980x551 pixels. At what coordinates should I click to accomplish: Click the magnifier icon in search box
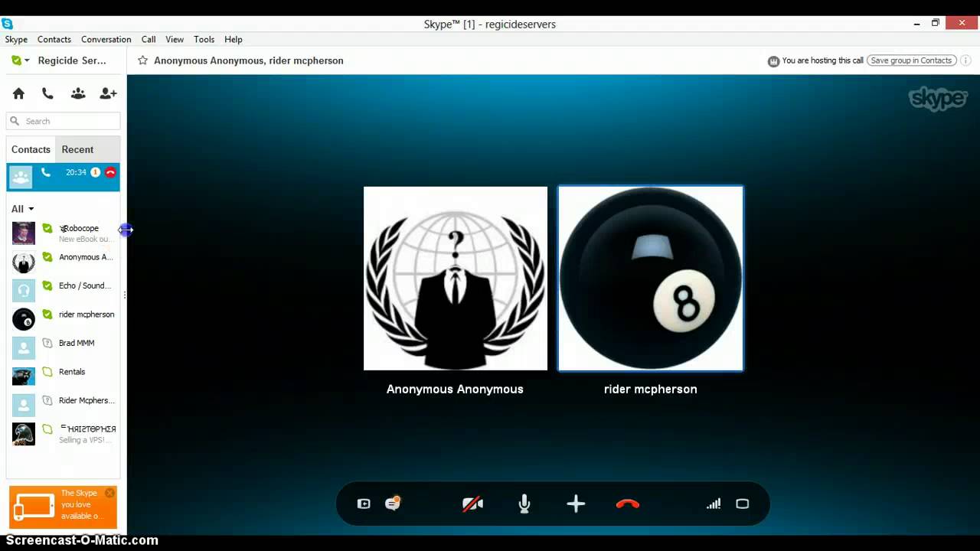click(x=15, y=121)
